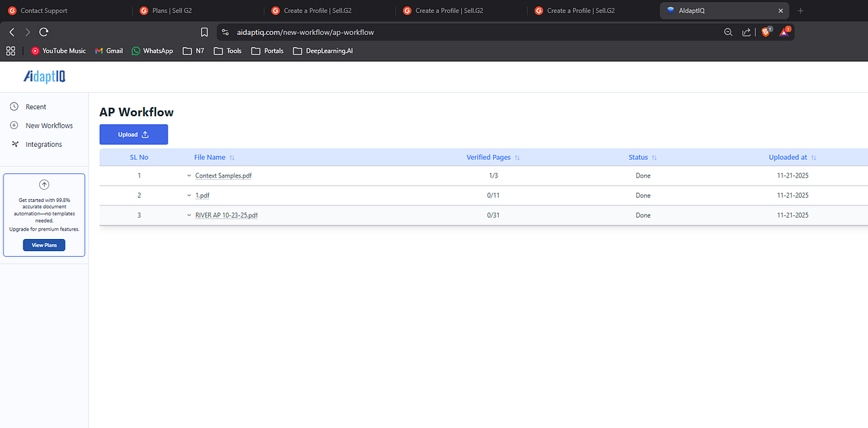Open the YouTube Music bookmark
868x428 pixels.
(x=58, y=51)
